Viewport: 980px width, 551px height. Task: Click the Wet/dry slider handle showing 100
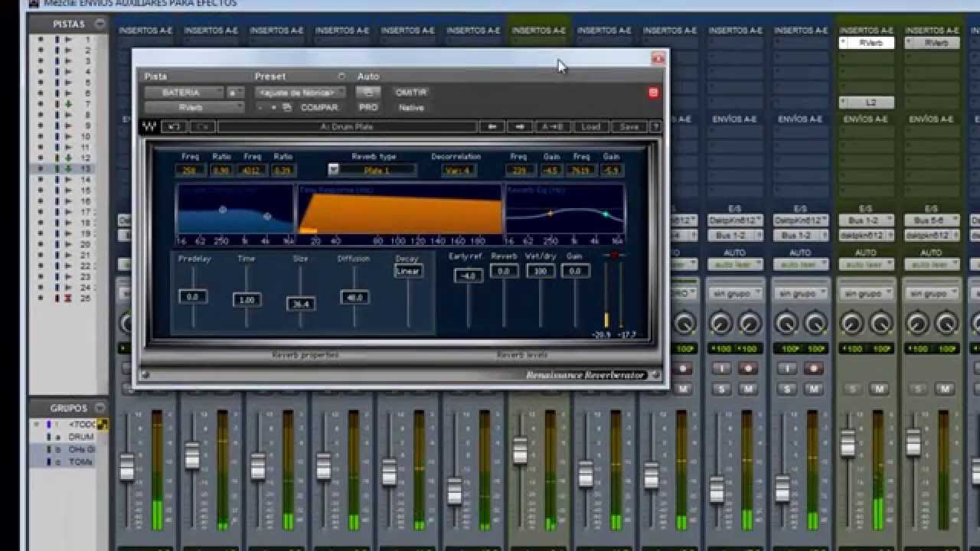pos(541,271)
